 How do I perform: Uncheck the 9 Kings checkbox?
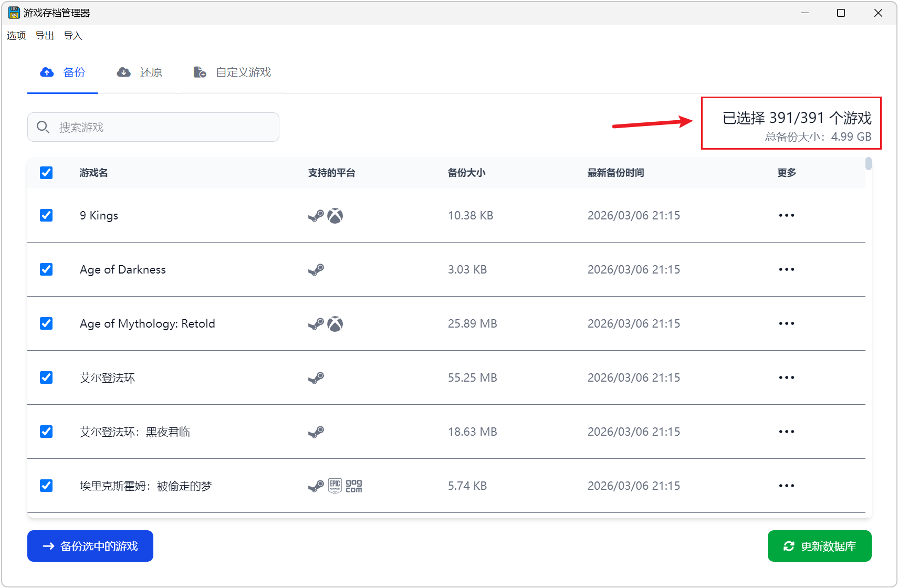[46, 215]
